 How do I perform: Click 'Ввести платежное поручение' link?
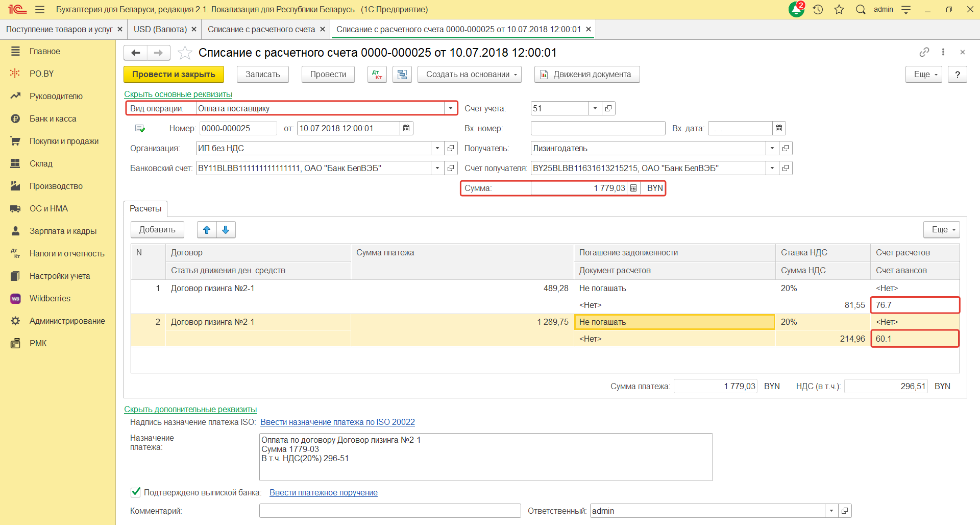tap(323, 492)
